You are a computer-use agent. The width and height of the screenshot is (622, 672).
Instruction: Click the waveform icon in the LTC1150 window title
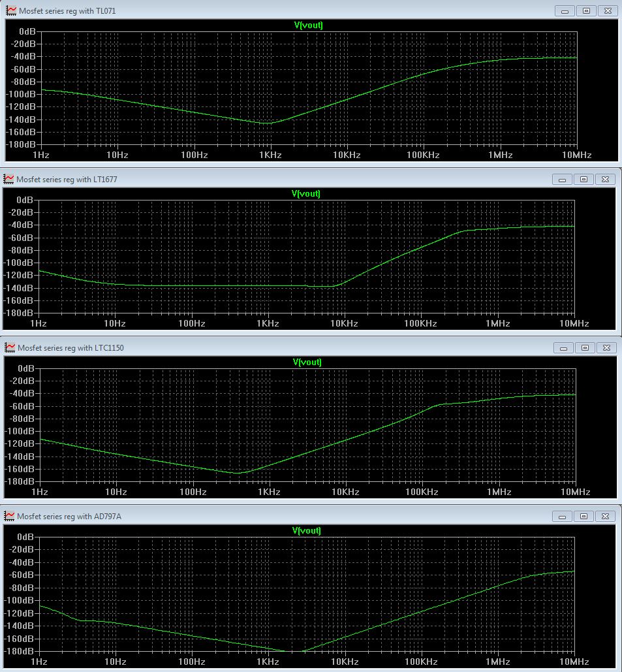tap(9, 347)
